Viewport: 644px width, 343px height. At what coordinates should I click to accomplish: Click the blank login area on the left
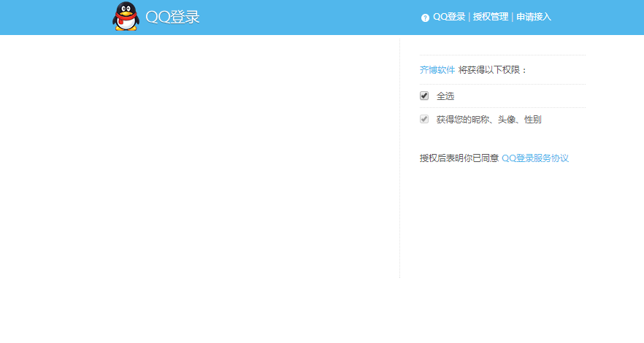click(197, 161)
